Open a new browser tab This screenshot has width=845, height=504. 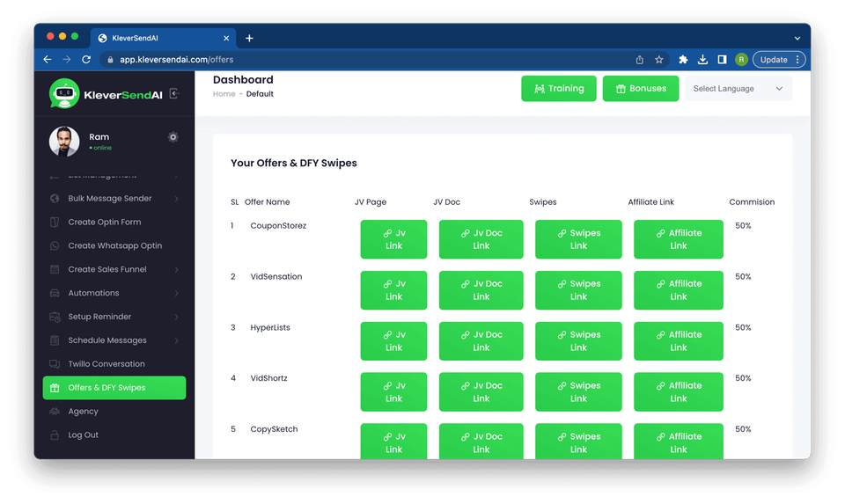pos(249,38)
